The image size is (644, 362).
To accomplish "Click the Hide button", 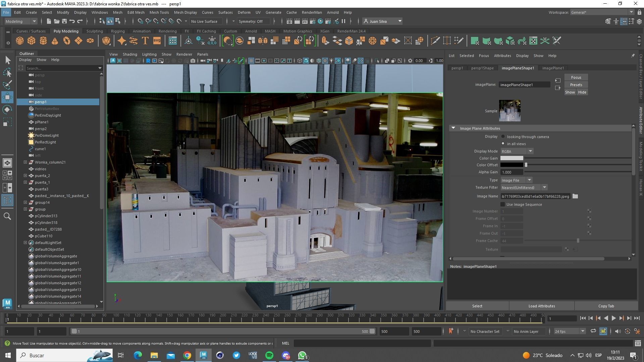I will [582, 92].
